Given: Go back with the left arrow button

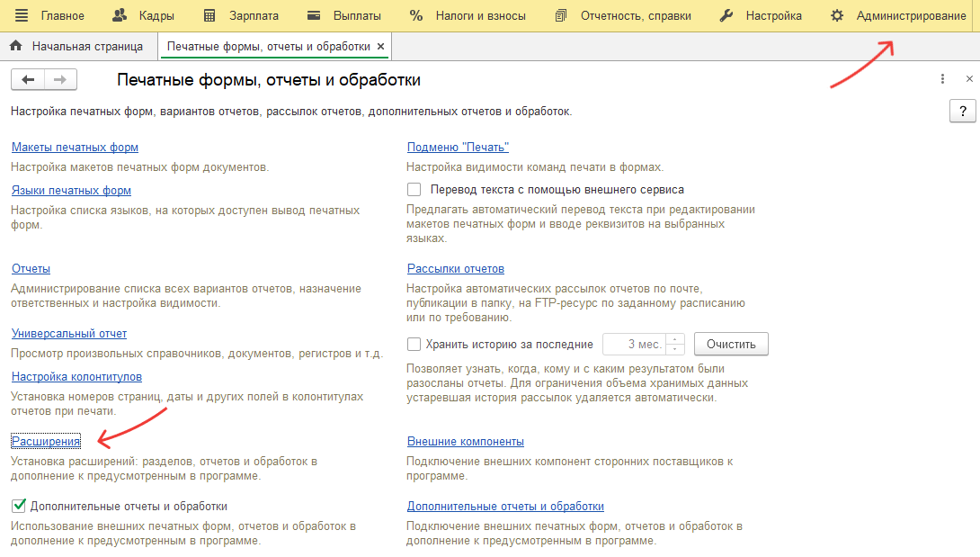Looking at the screenshot, I should pos(28,79).
